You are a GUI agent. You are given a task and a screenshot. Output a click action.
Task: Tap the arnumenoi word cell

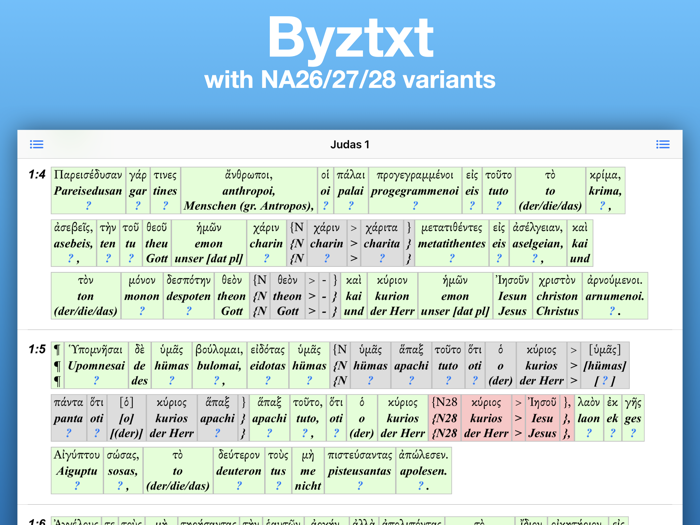click(615, 296)
